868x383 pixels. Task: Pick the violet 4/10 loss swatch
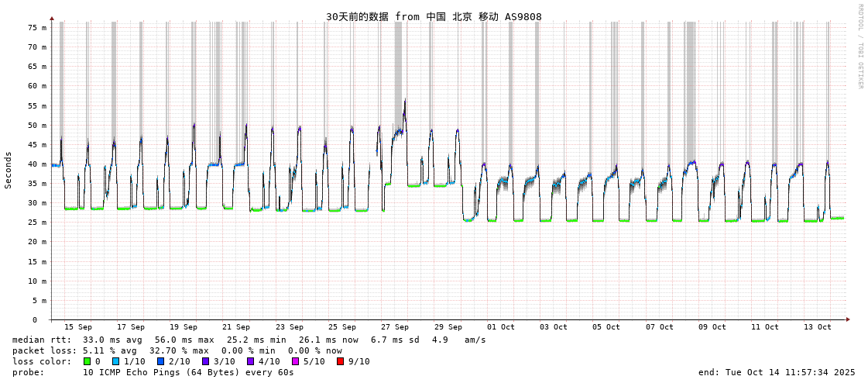(250, 361)
